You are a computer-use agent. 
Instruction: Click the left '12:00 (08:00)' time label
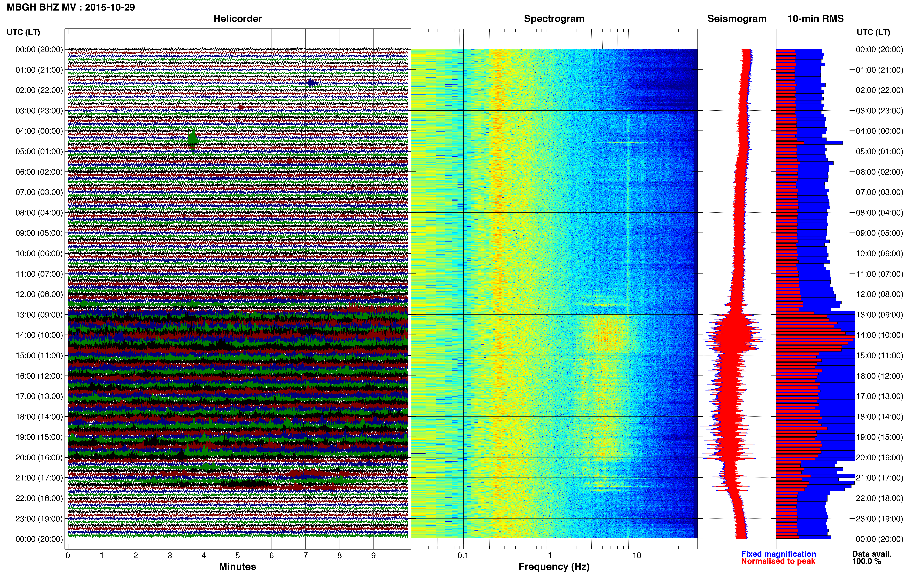point(39,294)
